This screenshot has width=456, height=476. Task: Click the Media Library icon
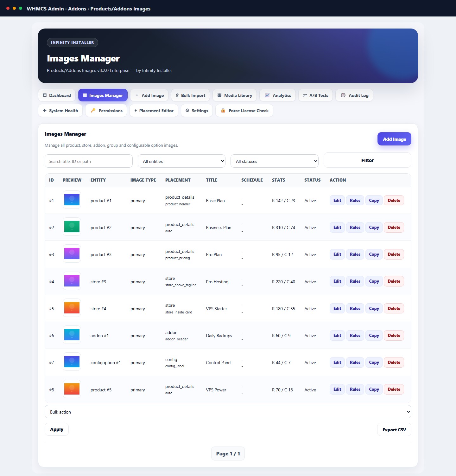(219, 95)
